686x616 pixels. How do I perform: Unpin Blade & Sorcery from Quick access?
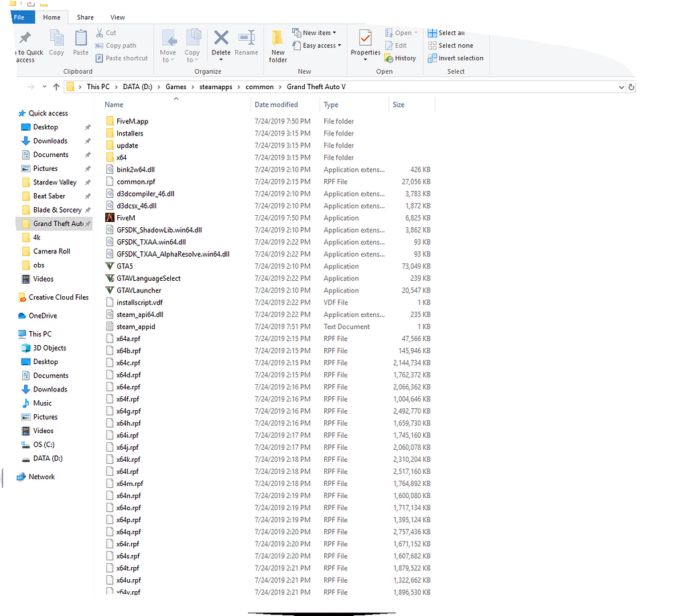[x=86, y=209]
